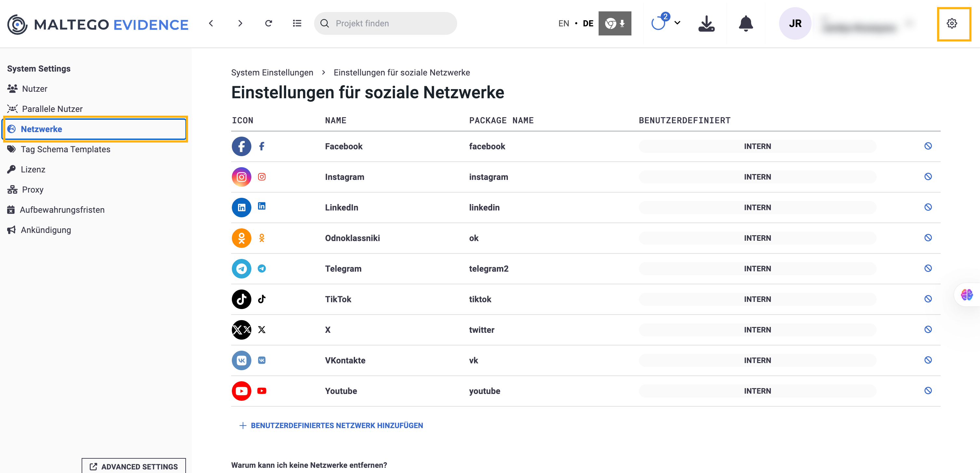Open the settings gear icon
The width and height of the screenshot is (980, 473).
click(x=951, y=24)
